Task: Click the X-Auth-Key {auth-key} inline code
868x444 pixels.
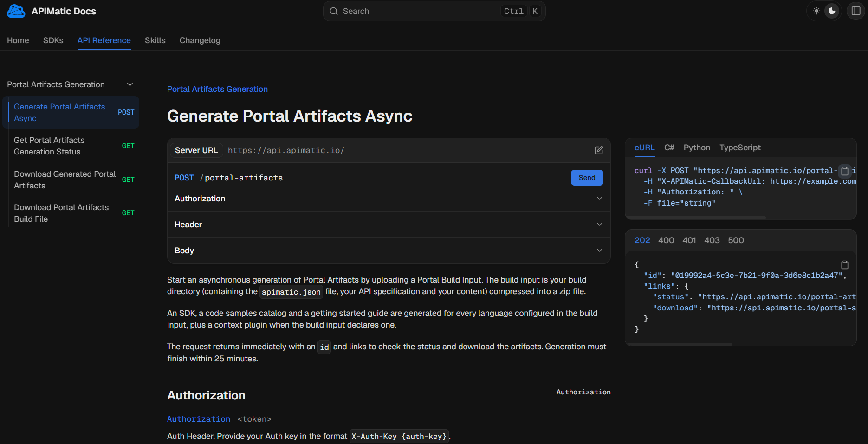Action: (x=399, y=436)
